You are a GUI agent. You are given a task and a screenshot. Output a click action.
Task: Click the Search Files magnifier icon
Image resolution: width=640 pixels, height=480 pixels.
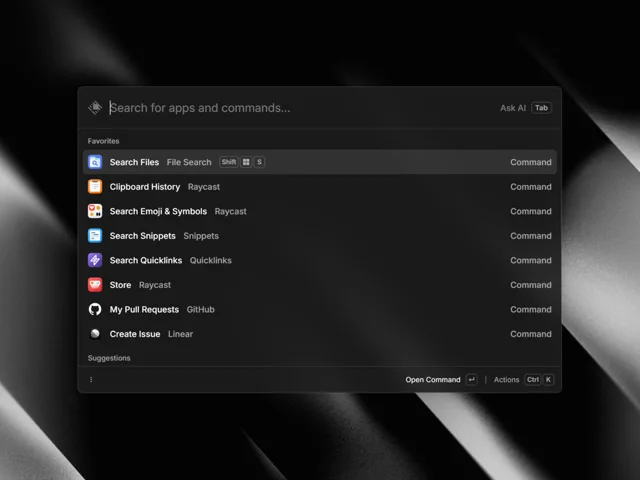(x=95, y=162)
